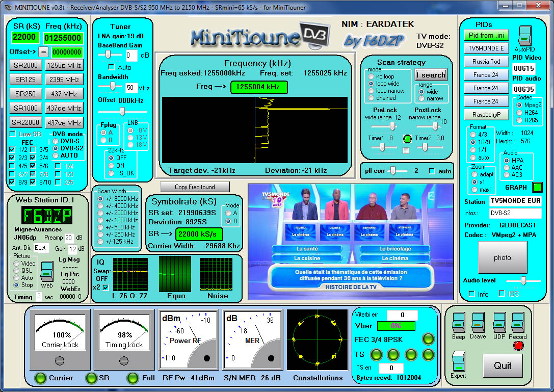Toggle Auto under BaseBand Gain
This screenshot has height=392, width=554.
pos(111,67)
